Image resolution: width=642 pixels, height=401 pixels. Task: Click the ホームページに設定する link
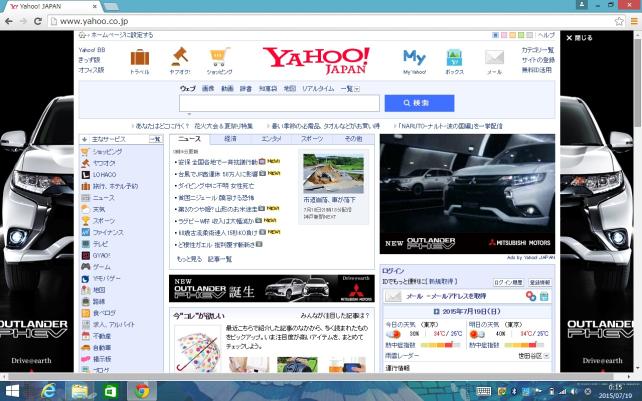pos(120,35)
